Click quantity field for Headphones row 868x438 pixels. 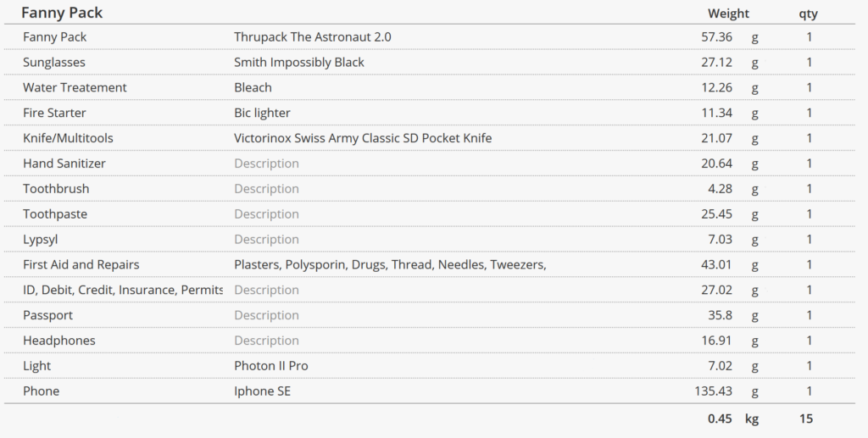click(809, 340)
